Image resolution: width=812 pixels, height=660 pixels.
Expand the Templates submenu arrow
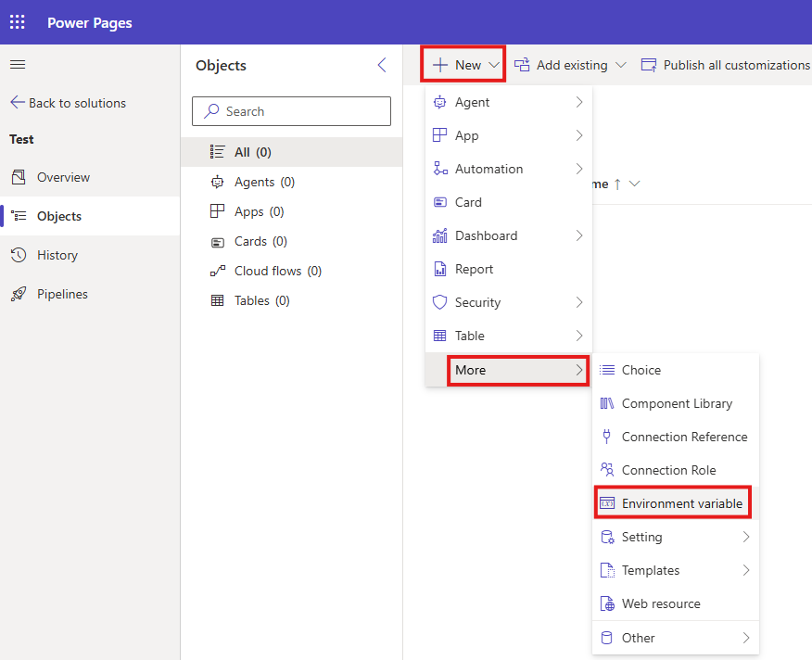745,570
